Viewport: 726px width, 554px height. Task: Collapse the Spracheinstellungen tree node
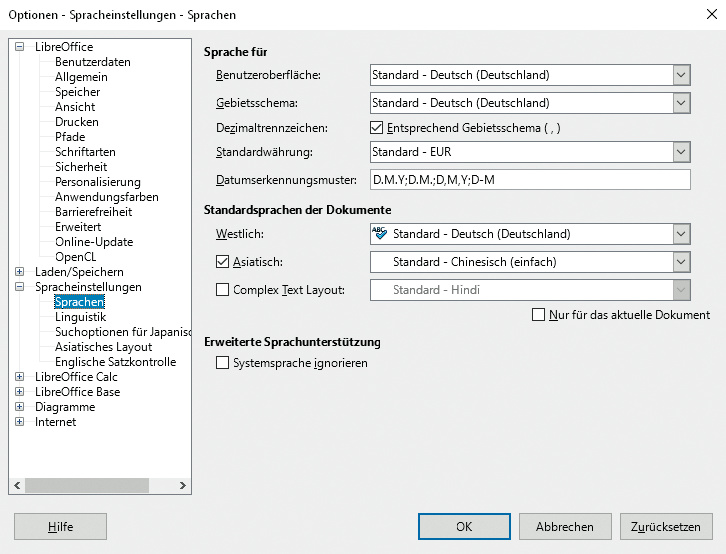coord(19,286)
